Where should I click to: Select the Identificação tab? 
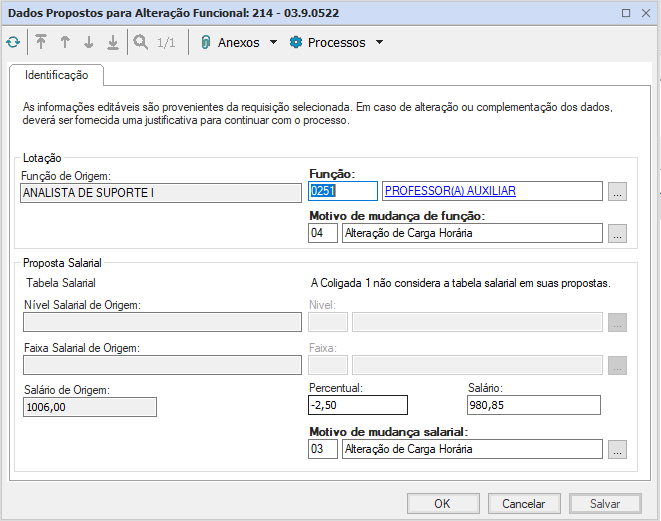click(56, 75)
